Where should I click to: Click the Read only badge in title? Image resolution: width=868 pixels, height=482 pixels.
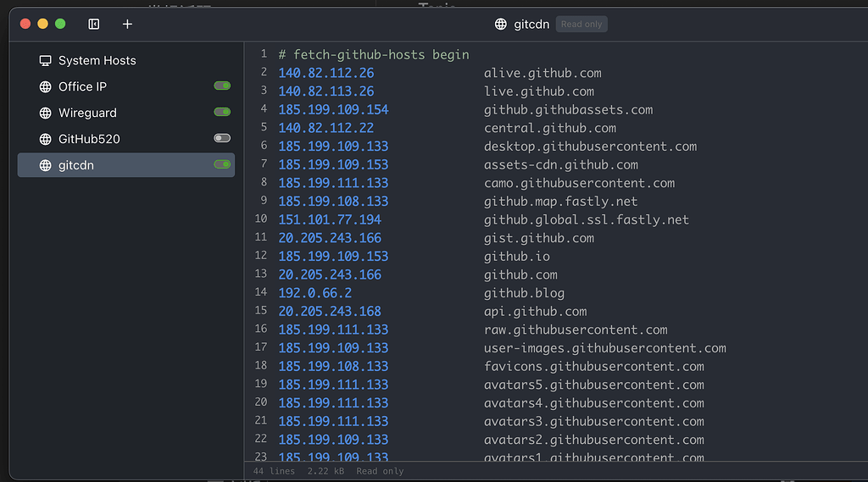[581, 24]
